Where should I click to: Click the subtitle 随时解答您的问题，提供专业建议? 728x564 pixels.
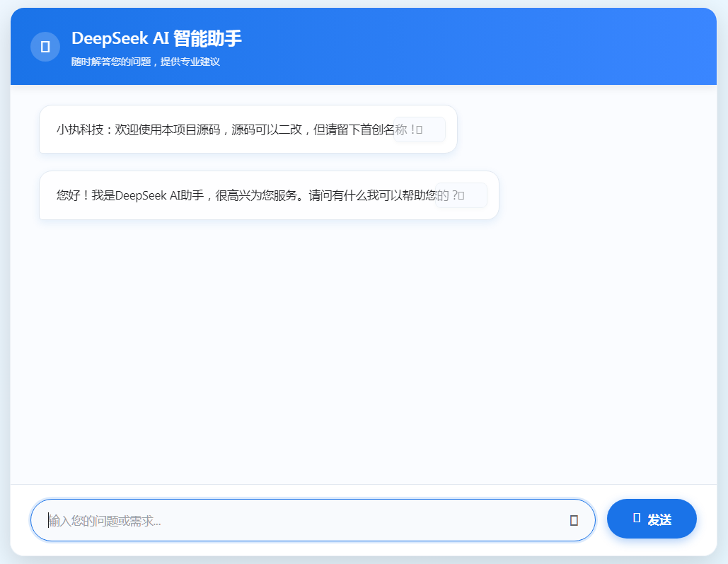145,62
